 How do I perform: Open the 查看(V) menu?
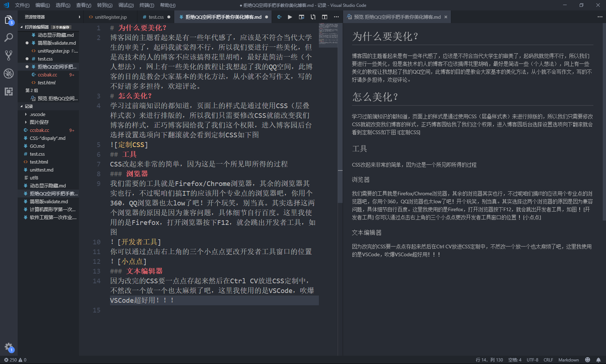click(x=84, y=5)
